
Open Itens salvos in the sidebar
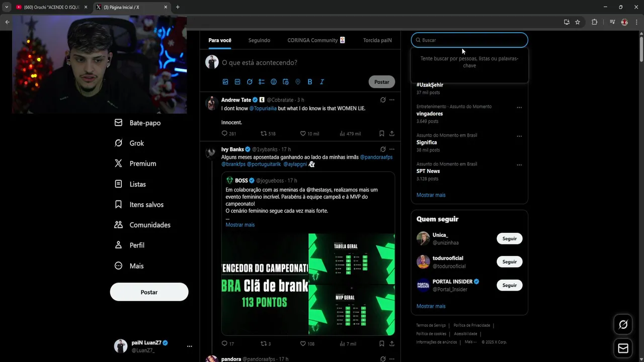tap(139, 205)
